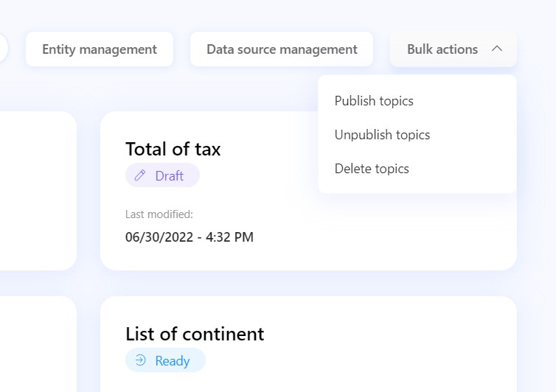Open Data source management
The height and width of the screenshot is (392, 556).
[282, 49]
